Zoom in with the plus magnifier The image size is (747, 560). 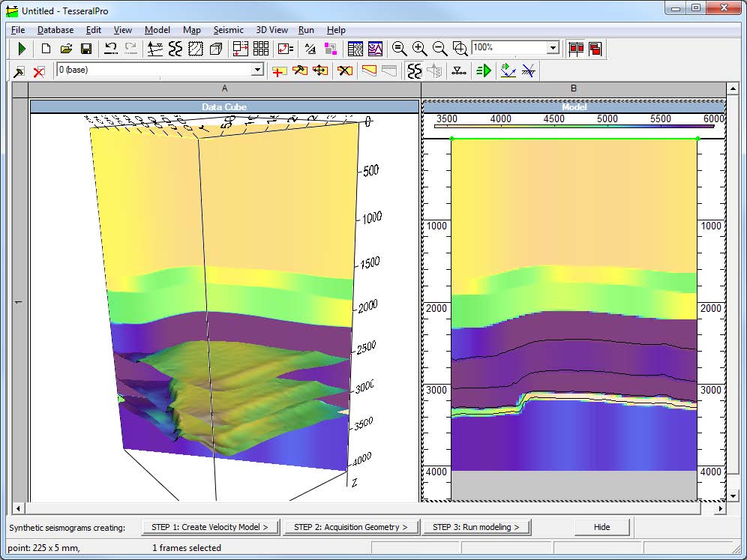pyautogui.click(x=420, y=49)
